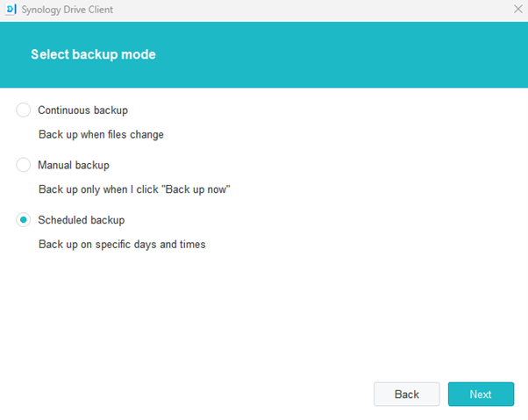Click the "Scheduled backup" label text
Image resolution: width=528 pixels, height=420 pixels.
81,219
